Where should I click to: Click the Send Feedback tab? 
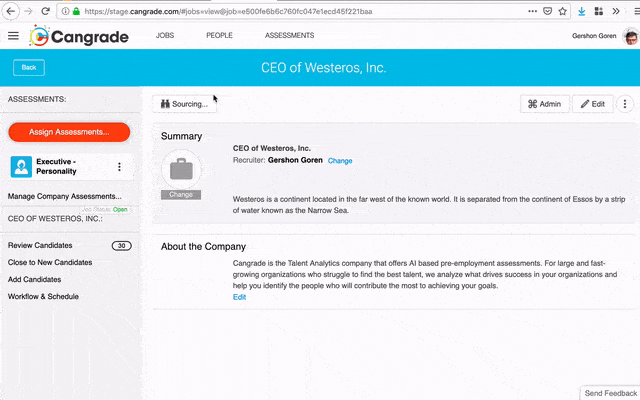coord(611,393)
